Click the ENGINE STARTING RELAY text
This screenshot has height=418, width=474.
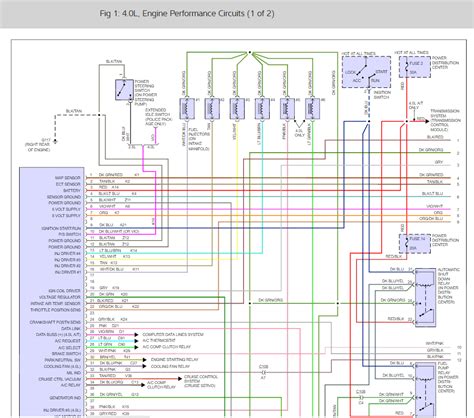[175, 360]
